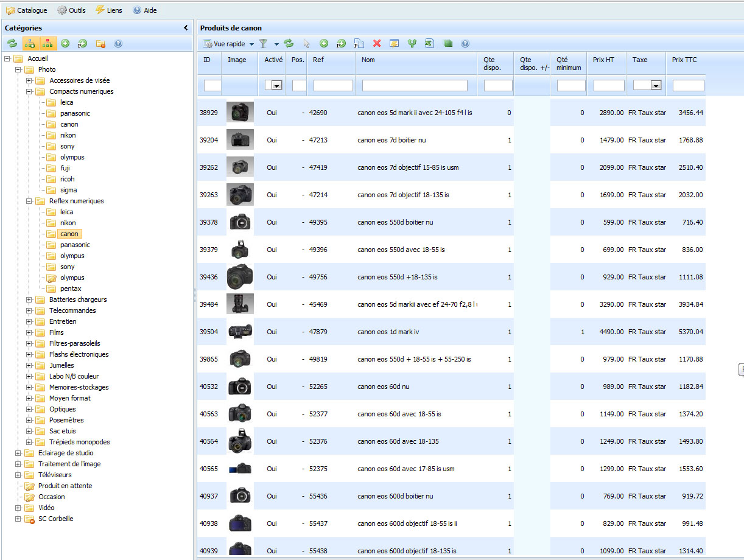Screen dimensions: 744x560
Task: Select the pentax category in tree
Action: click(71, 289)
